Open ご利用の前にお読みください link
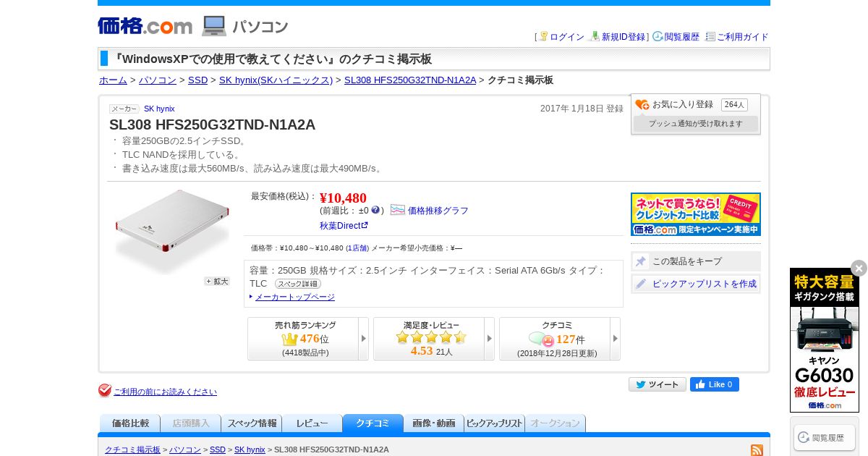The width and height of the screenshot is (868, 456). click(165, 392)
